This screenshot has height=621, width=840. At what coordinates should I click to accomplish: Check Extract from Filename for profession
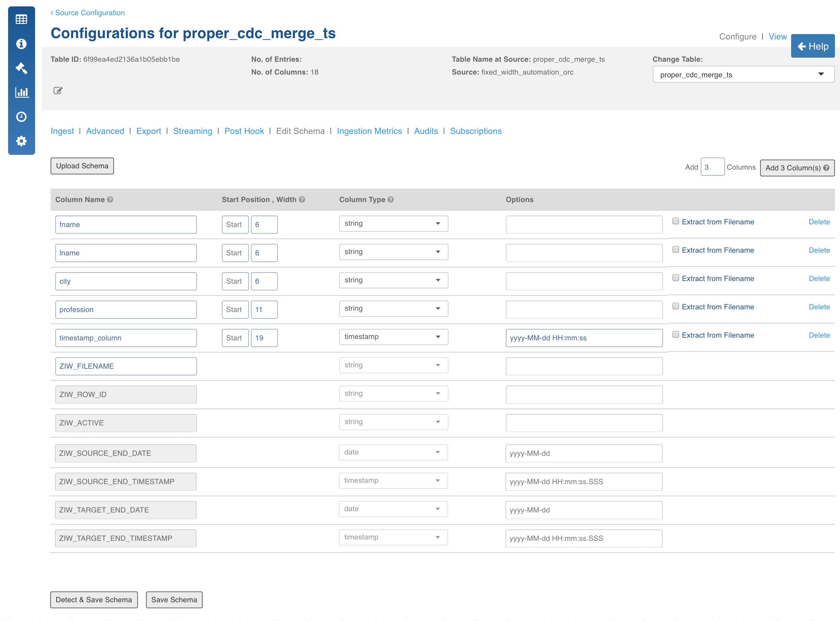tap(675, 306)
